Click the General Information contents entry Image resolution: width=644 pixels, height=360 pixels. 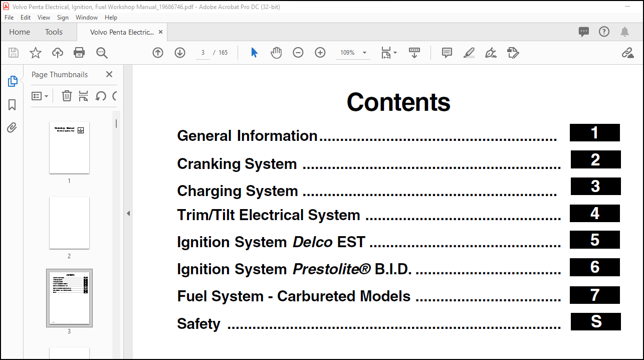tap(367, 136)
